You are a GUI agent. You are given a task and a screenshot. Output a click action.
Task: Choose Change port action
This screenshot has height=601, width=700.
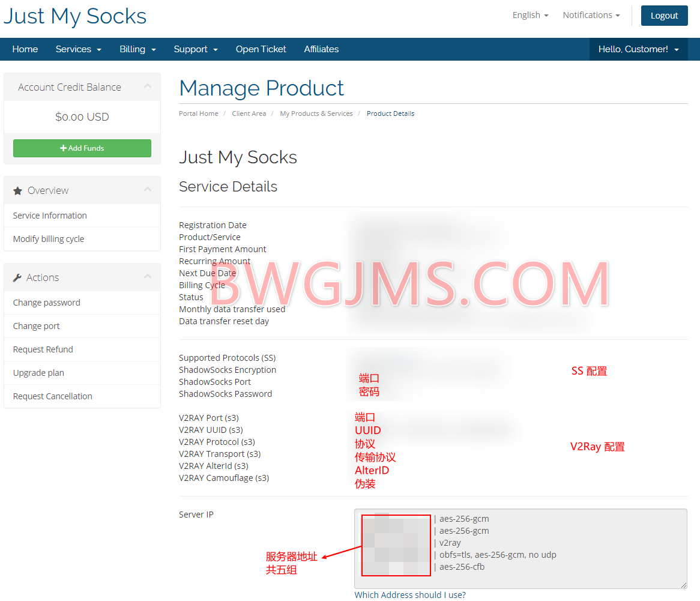pos(82,326)
